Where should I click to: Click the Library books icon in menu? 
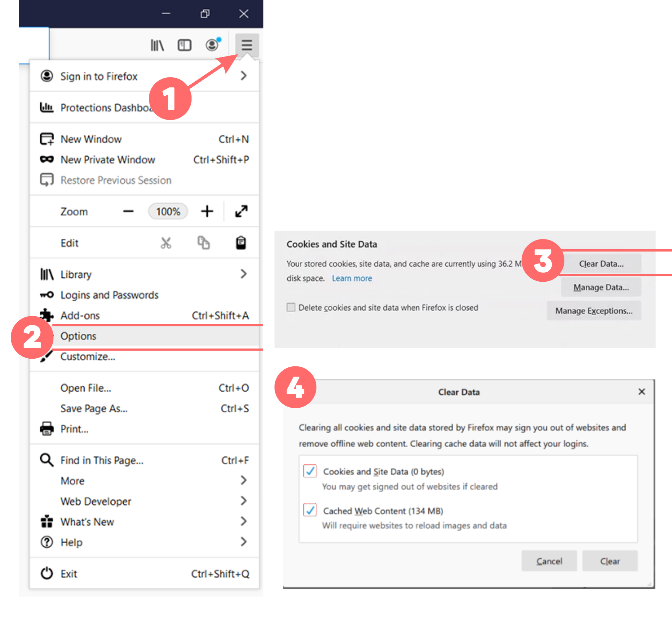pos(47,274)
